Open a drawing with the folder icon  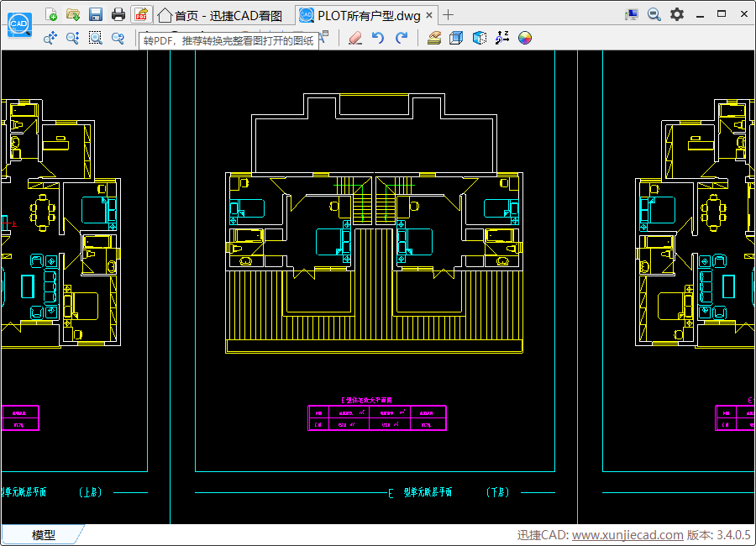[x=73, y=14]
